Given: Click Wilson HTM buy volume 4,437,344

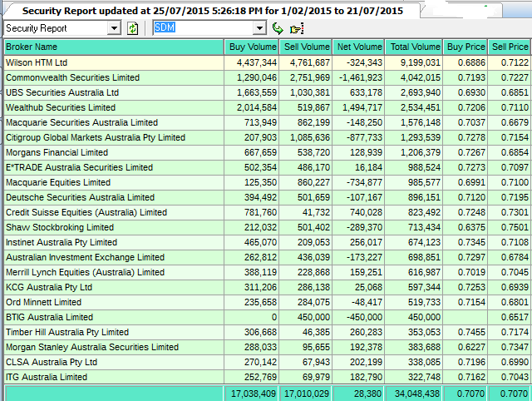Looking at the screenshot, I should pos(257,63).
